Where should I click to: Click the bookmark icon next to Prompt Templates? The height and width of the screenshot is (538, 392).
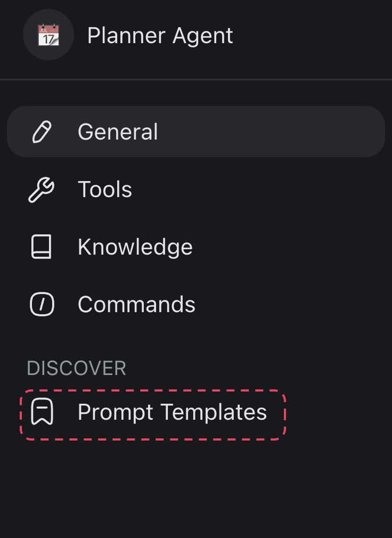click(x=42, y=412)
